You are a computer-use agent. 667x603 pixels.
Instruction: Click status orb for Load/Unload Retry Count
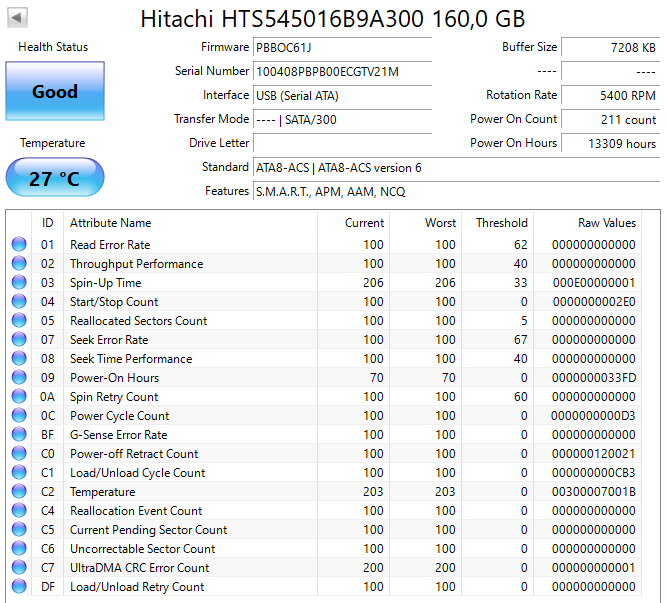(19, 586)
